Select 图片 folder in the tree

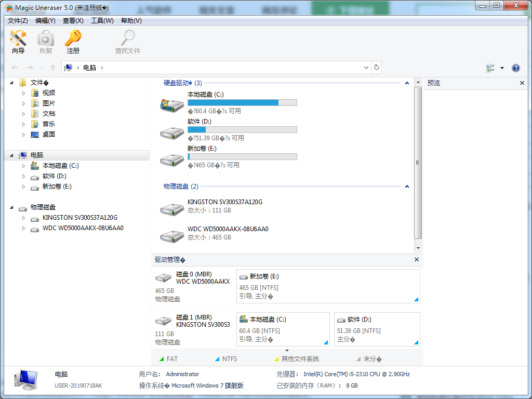tap(48, 103)
